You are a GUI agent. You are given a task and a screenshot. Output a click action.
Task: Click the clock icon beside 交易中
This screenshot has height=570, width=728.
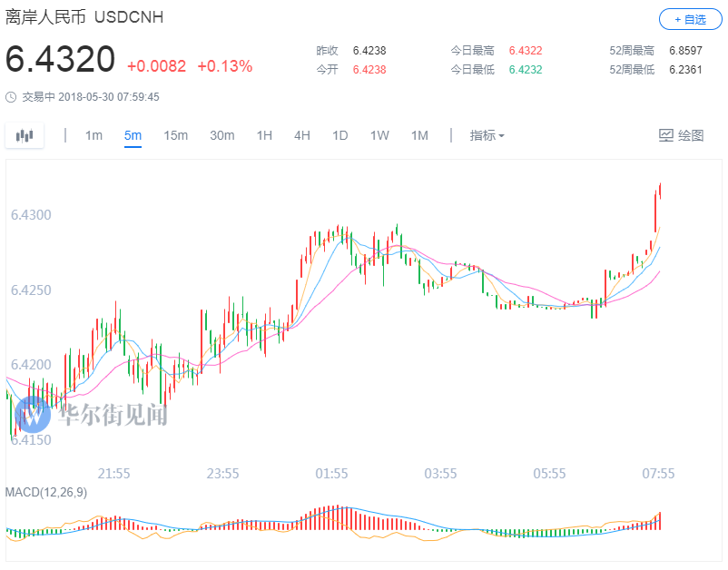point(11,96)
